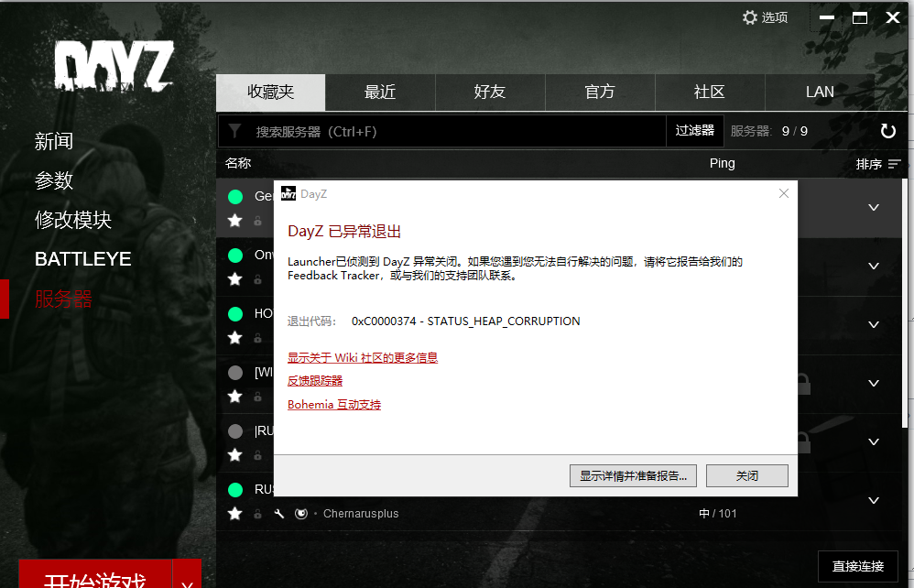This screenshot has width=914, height=588.
Task: Click the wrench icon in the Chernarusplus row
Action: coord(279,514)
